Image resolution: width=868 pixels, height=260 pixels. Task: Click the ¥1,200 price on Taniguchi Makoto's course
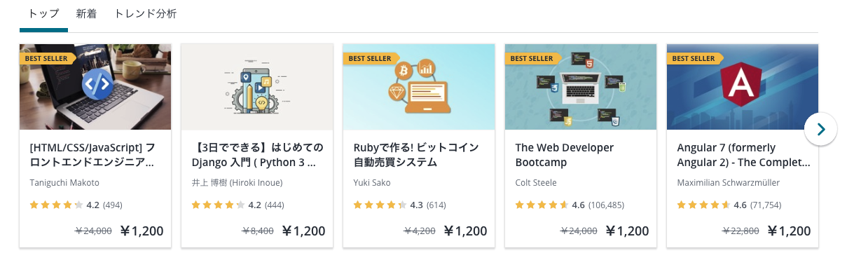coord(142,231)
